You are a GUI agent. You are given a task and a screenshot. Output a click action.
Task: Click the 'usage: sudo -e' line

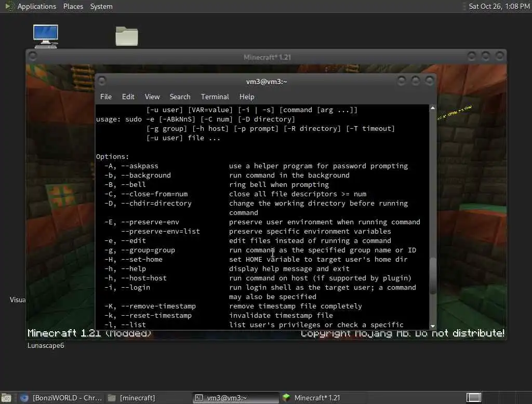(x=195, y=119)
